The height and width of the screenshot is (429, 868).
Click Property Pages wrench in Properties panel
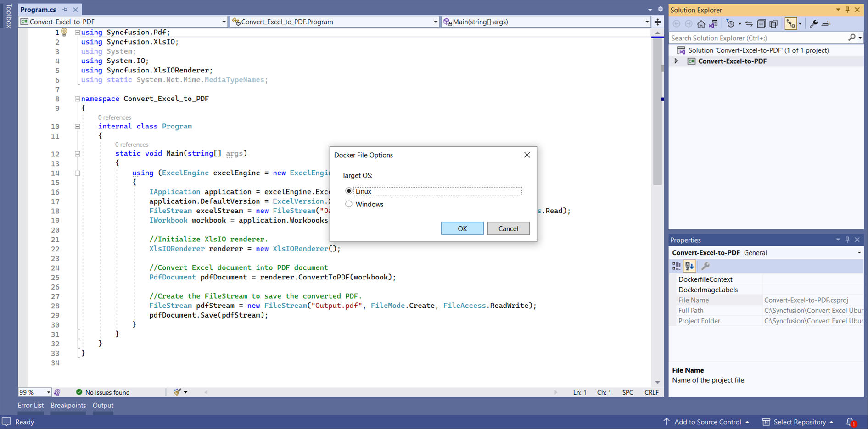pos(706,266)
